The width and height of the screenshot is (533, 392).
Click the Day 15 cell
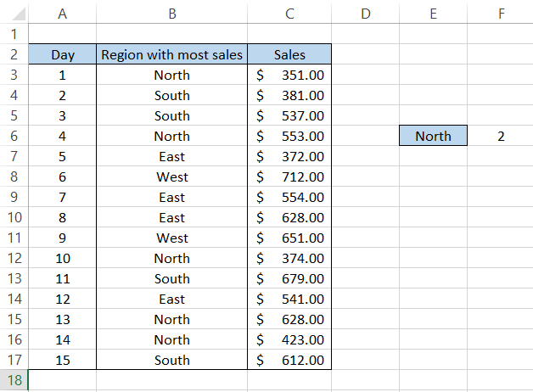coord(63,360)
